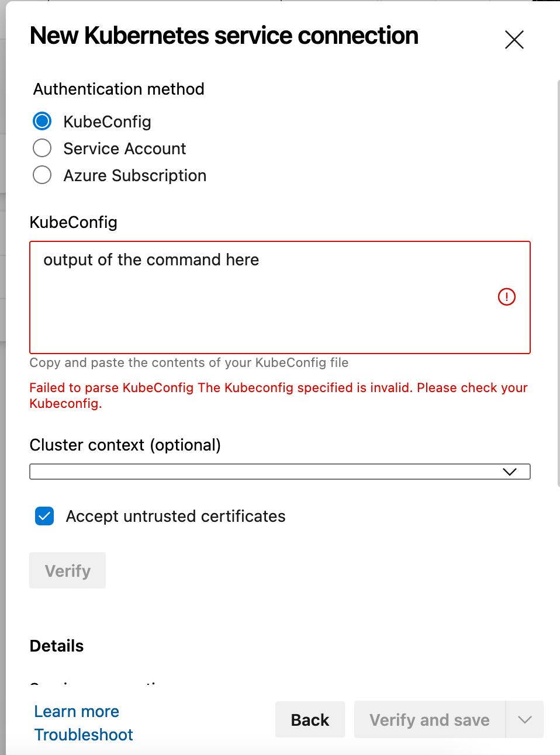
Task: Click inside the KubeConfig text area
Action: coord(280,297)
